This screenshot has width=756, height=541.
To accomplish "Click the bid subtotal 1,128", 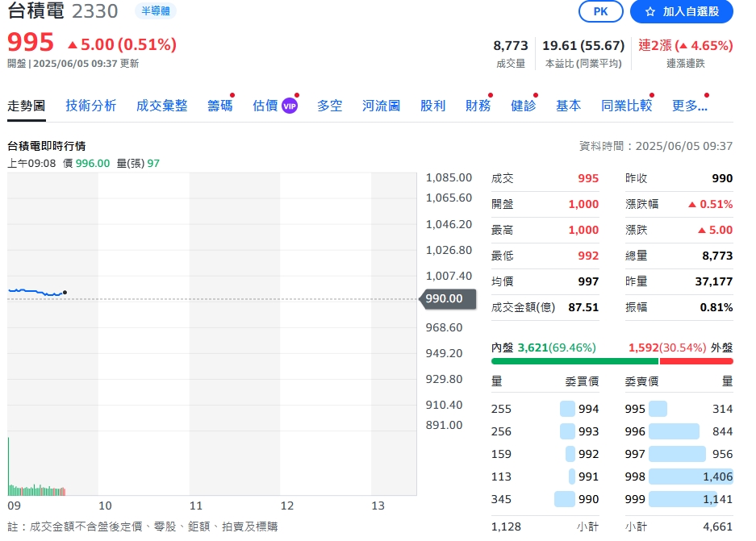I will (x=506, y=526).
